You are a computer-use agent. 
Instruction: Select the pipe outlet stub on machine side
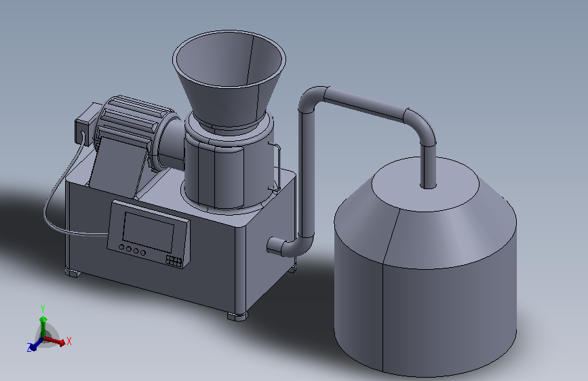coord(275,245)
